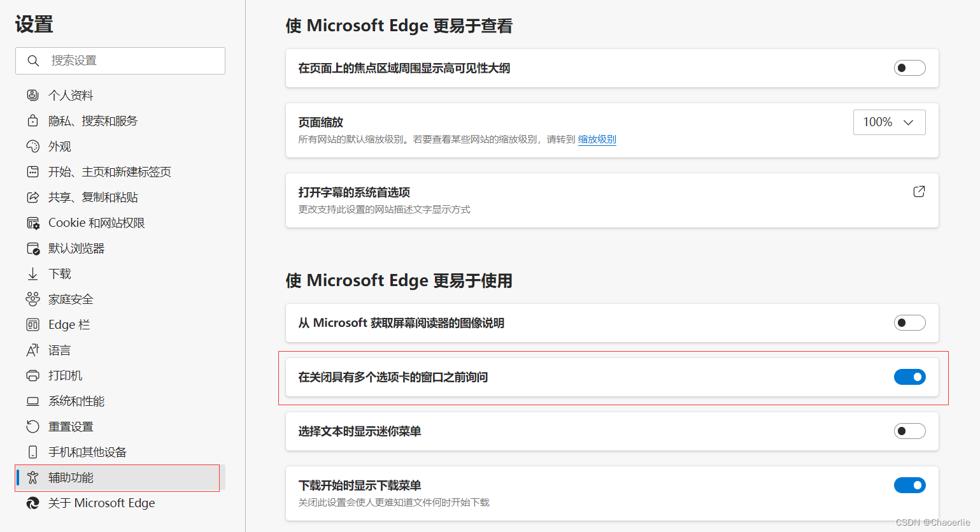This screenshot has height=532, width=980.
Task: Follow the 缩放级别 link
Action: [x=597, y=139]
